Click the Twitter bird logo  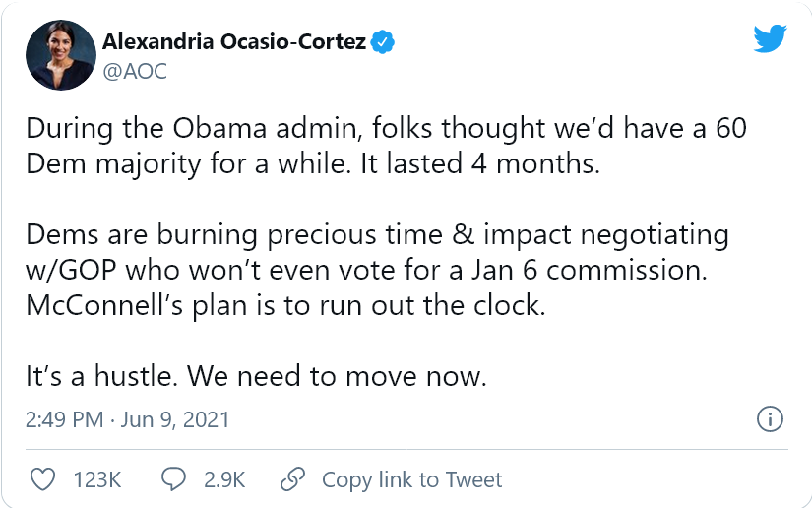click(x=770, y=38)
